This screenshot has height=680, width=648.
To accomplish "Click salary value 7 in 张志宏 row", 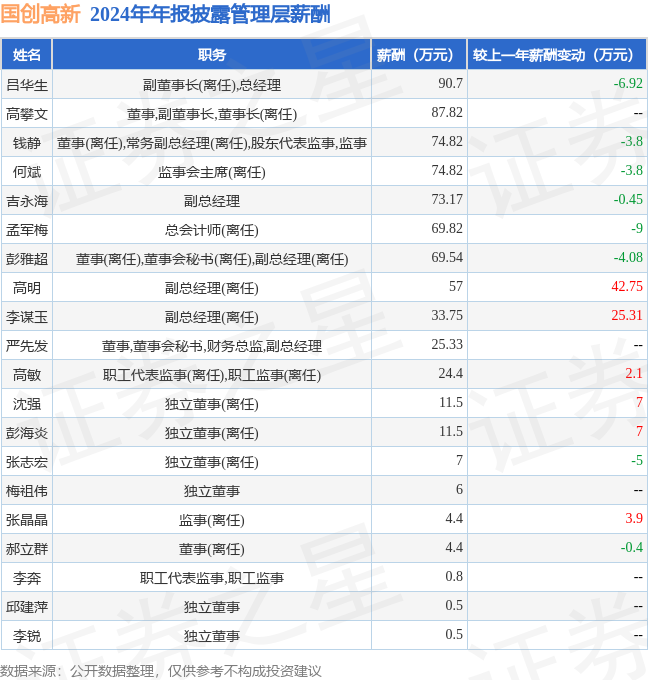I will (x=459, y=460).
